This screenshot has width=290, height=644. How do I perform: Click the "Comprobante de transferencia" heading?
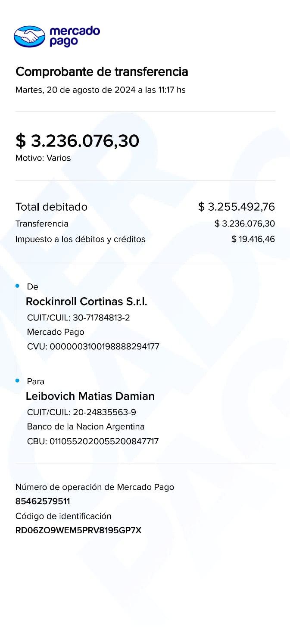click(102, 72)
